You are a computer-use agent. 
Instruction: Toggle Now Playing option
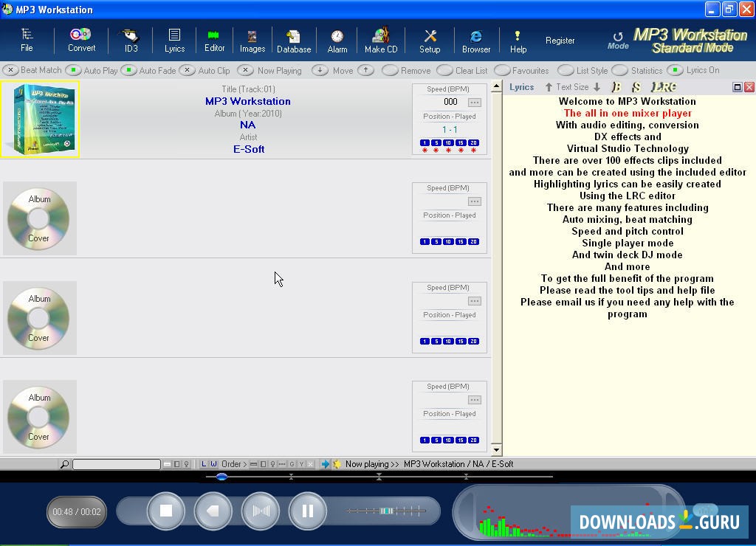click(x=245, y=70)
